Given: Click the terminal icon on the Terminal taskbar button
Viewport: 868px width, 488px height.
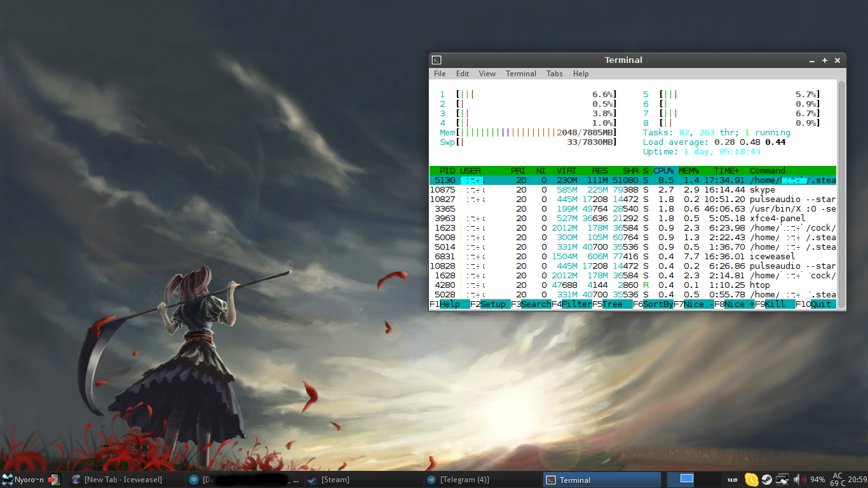Looking at the screenshot, I should coord(551,480).
